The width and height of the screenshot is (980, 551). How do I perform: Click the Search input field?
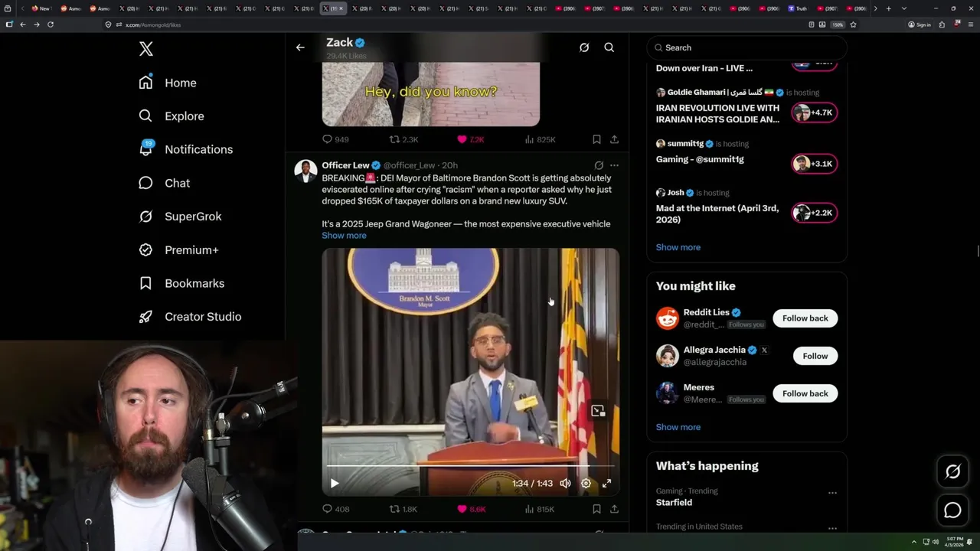coord(747,47)
